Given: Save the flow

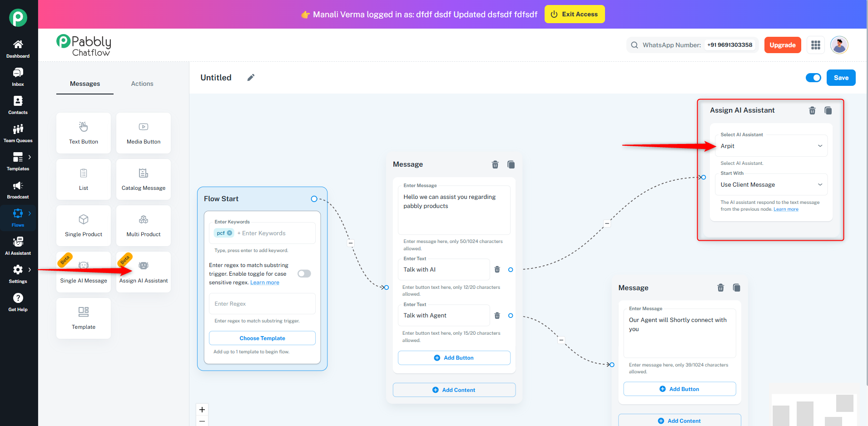Looking at the screenshot, I should pyautogui.click(x=841, y=78).
